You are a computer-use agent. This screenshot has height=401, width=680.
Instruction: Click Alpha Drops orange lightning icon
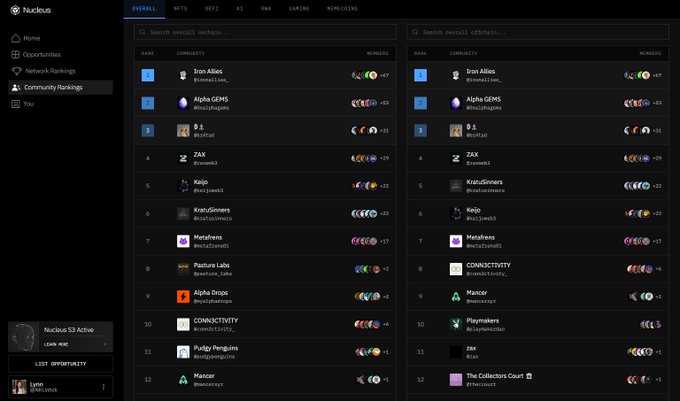(x=183, y=297)
